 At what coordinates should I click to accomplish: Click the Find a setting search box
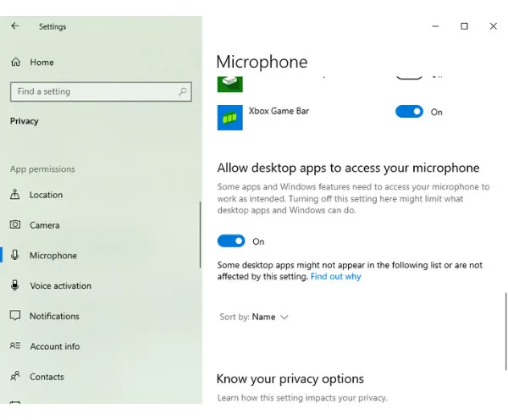tap(93, 91)
